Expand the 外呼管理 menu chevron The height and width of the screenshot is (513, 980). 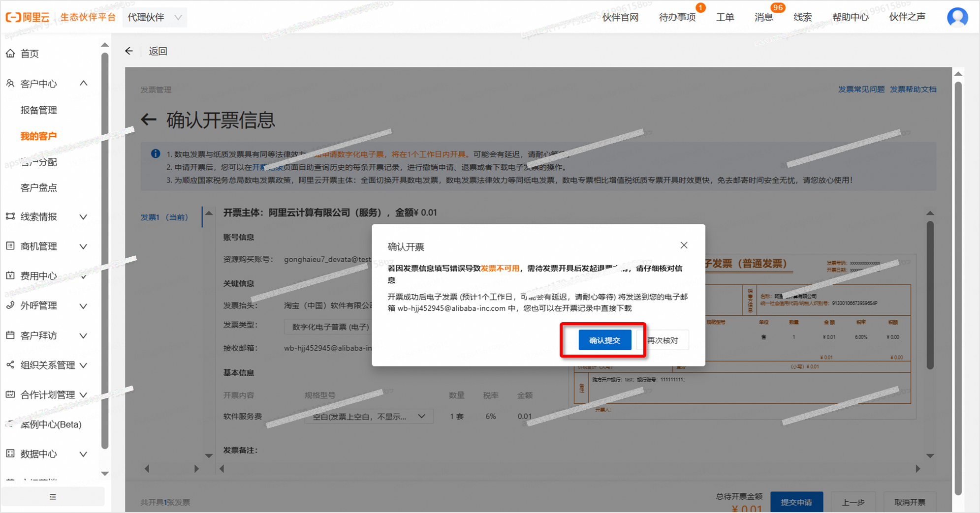[x=84, y=306]
